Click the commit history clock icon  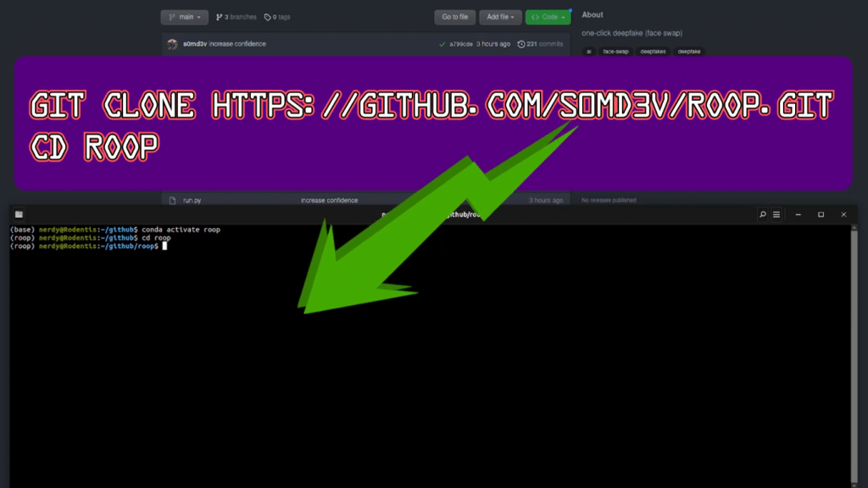[521, 44]
